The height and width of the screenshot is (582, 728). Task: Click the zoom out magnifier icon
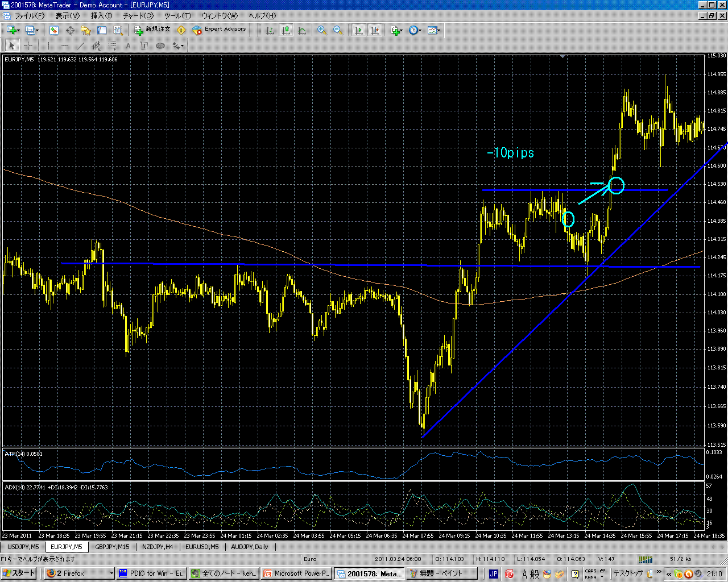click(338, 30)
